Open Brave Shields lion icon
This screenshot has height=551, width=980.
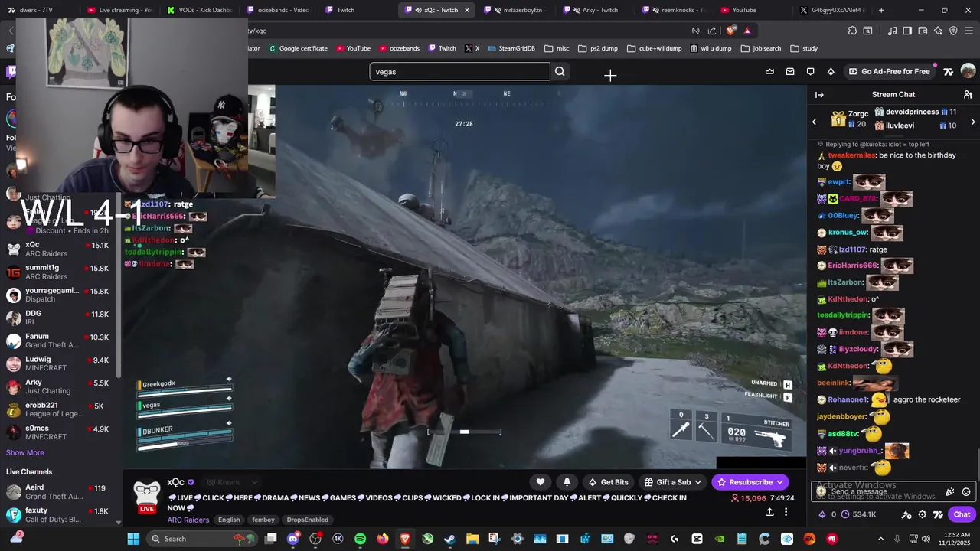[x=731, y=31]
